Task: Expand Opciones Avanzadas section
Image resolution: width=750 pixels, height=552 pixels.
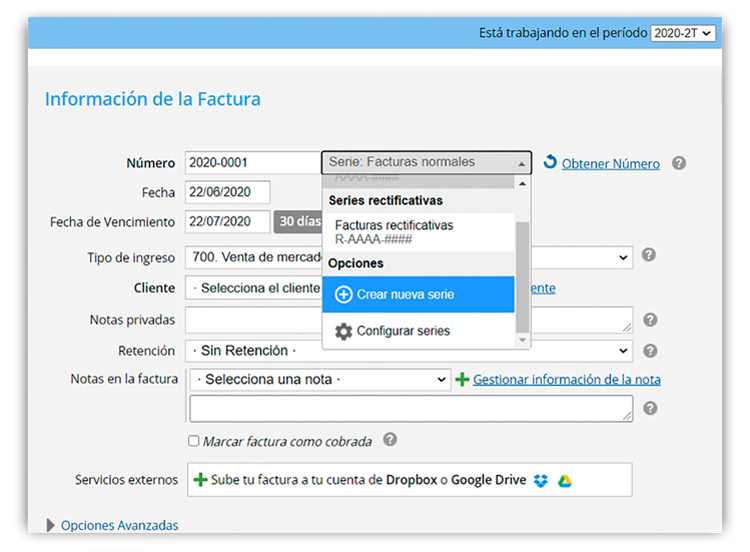Action: [x=50, y=525]
